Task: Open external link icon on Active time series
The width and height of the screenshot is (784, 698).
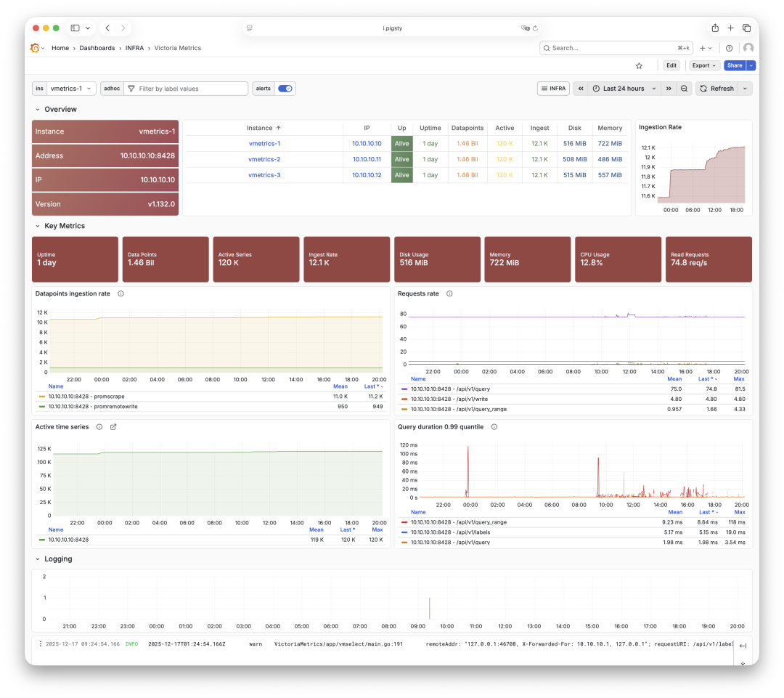Action: 113,427
